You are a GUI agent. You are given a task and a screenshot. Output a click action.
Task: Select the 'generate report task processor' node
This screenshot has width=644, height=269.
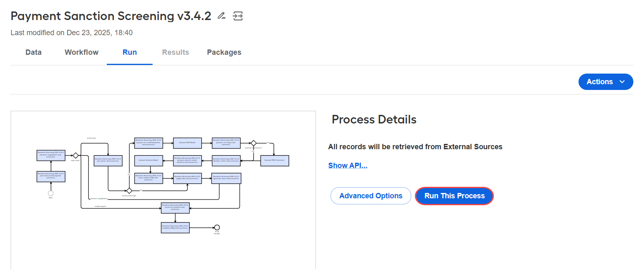click(x=226, y=178)
